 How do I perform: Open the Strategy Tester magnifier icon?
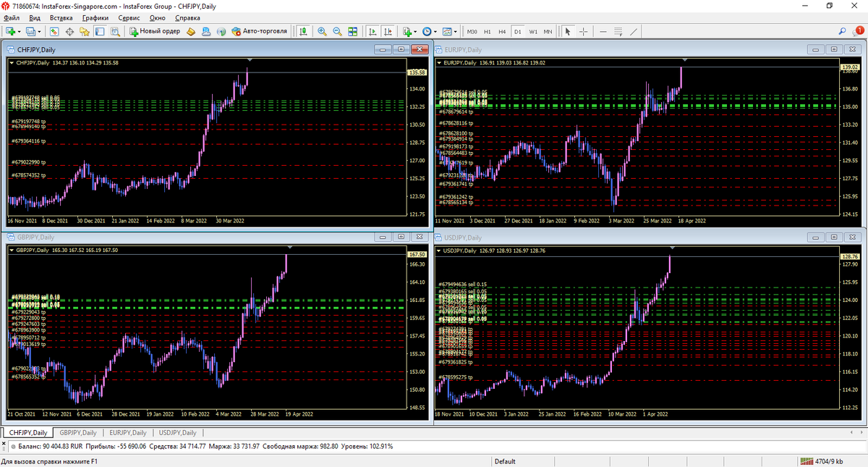(115, 31)
